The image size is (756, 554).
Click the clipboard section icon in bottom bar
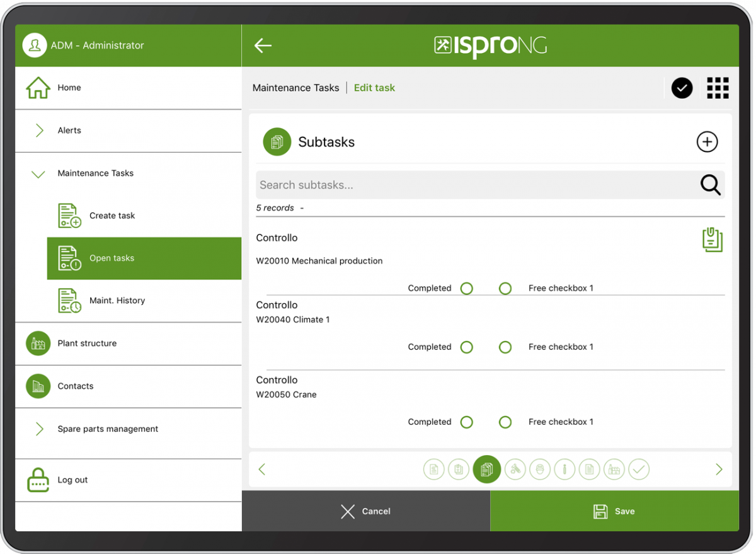tap(459, 469)
